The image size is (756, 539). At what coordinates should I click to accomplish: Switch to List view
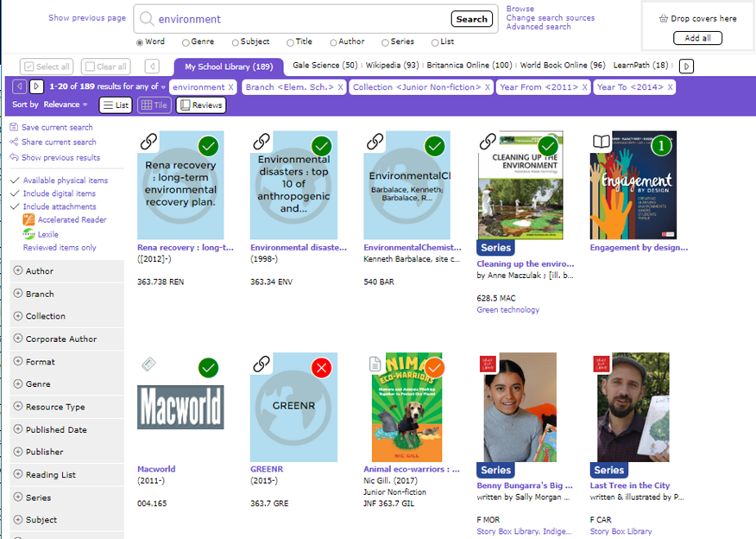(116, 105)
